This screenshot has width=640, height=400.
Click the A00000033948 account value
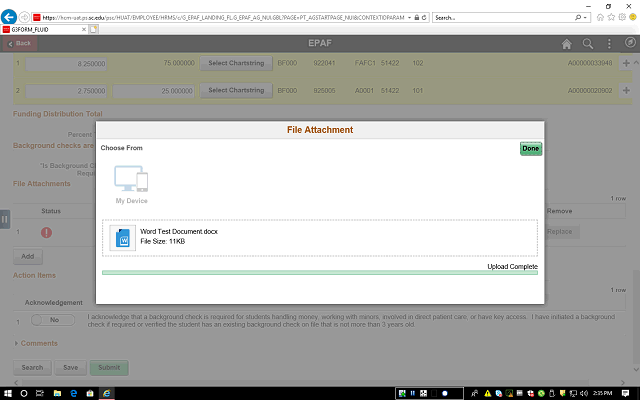coord(590,63)
